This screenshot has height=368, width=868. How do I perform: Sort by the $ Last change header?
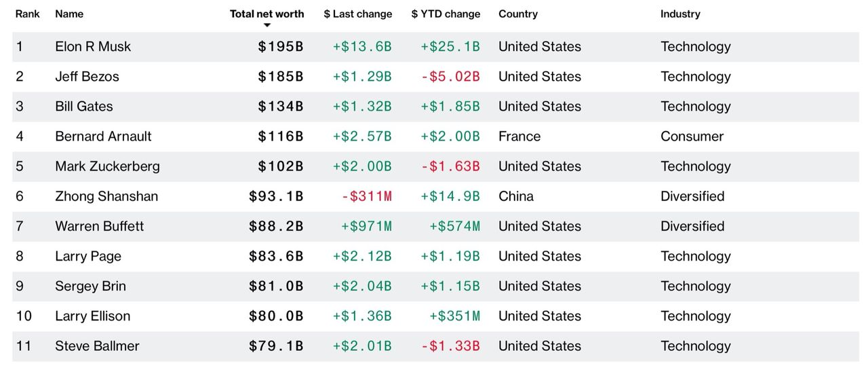coord(357,14)
